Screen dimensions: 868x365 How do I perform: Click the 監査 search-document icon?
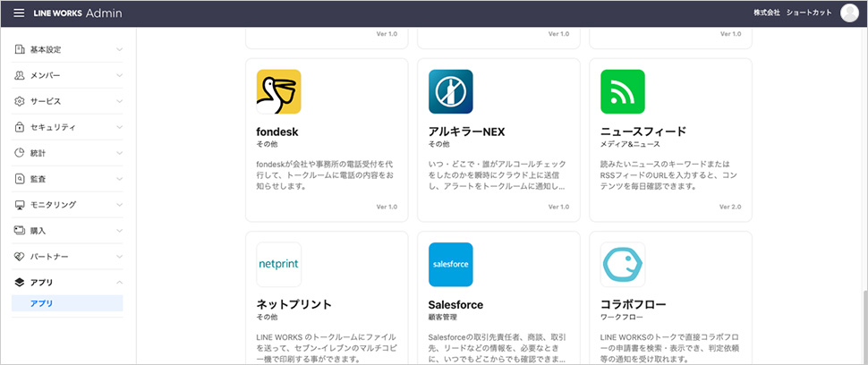(20, 179)
